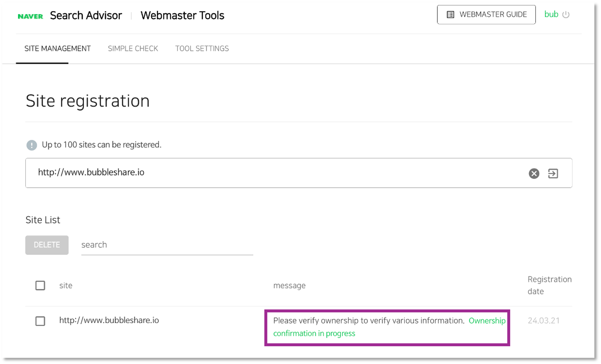Submit the site URL with the arrow icon

[553, 173]
